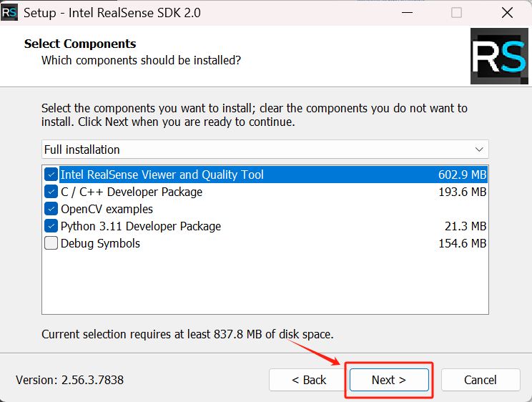
Task: Click the RS icon in the title bar
Action: pyautogui.click(x=9, y=13)
